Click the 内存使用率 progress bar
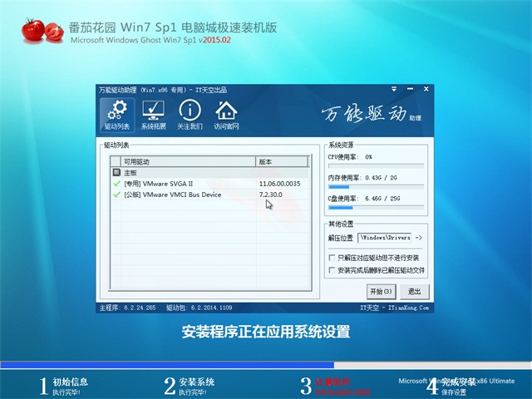Screen dimensions: 532x399 point(376,187)
